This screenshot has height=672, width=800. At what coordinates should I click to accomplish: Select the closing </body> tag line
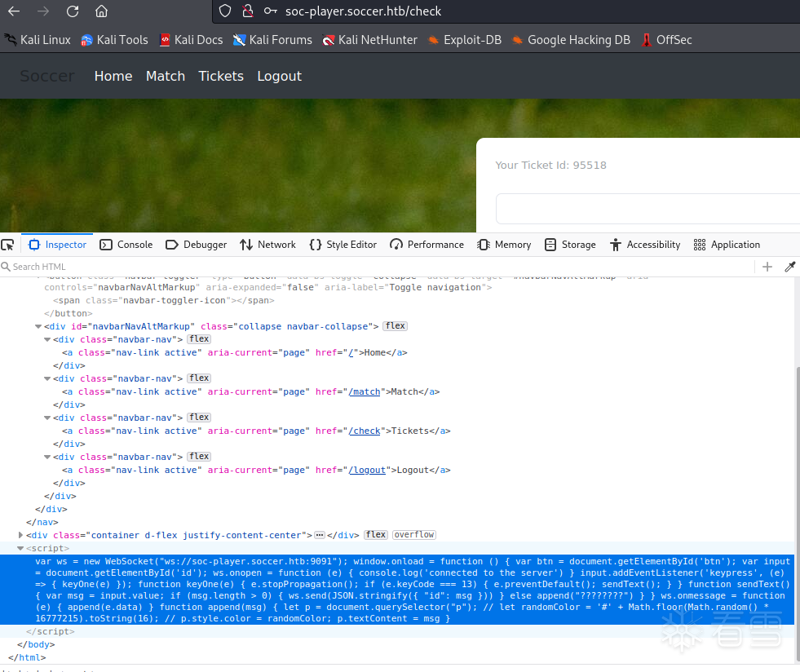coord(36,645)
